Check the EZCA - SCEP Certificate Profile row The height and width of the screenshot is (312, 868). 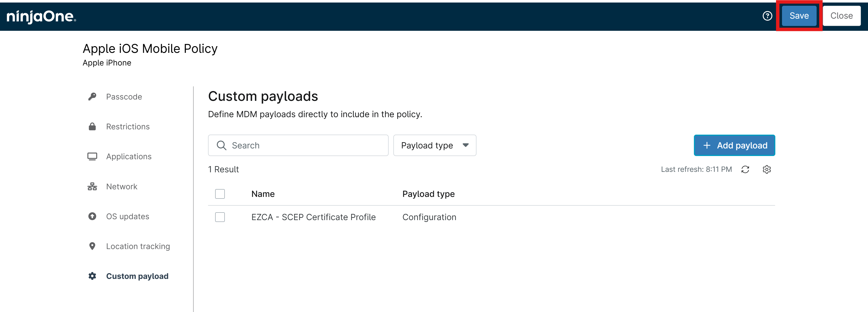tap(220, 217)
